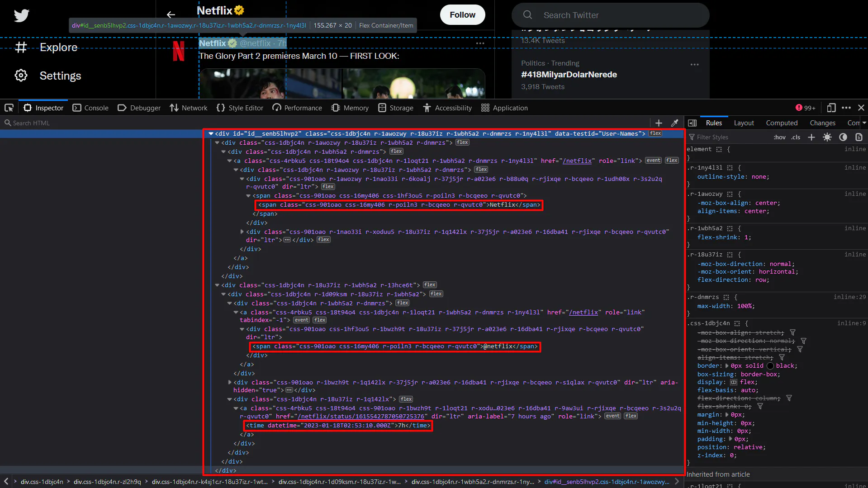Toggle the :hov pseudo-class panel
The height and width of the screenshot is (488, 868).
[779, 137]
